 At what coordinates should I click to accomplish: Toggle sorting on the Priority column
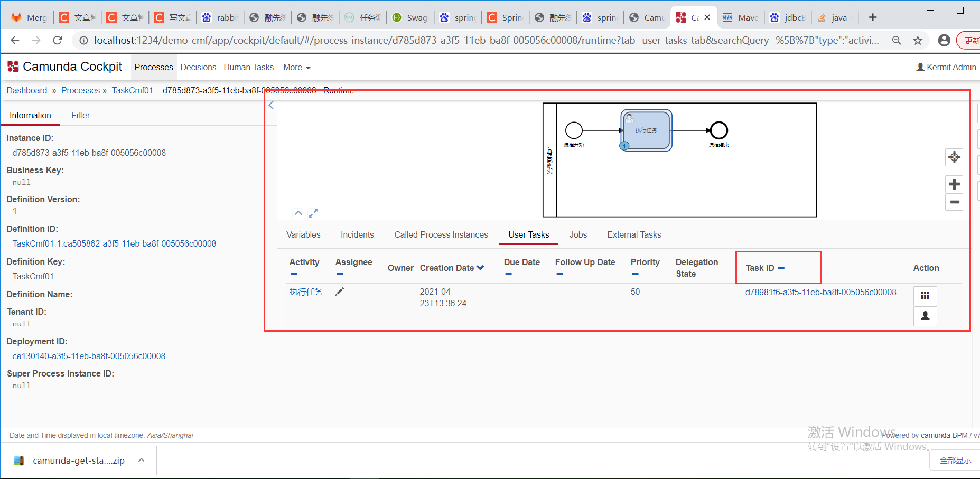635,273
